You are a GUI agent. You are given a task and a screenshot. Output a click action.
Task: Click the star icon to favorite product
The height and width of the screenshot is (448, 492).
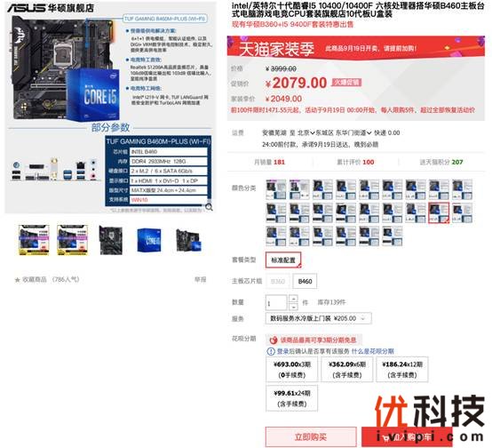point(17,280)
